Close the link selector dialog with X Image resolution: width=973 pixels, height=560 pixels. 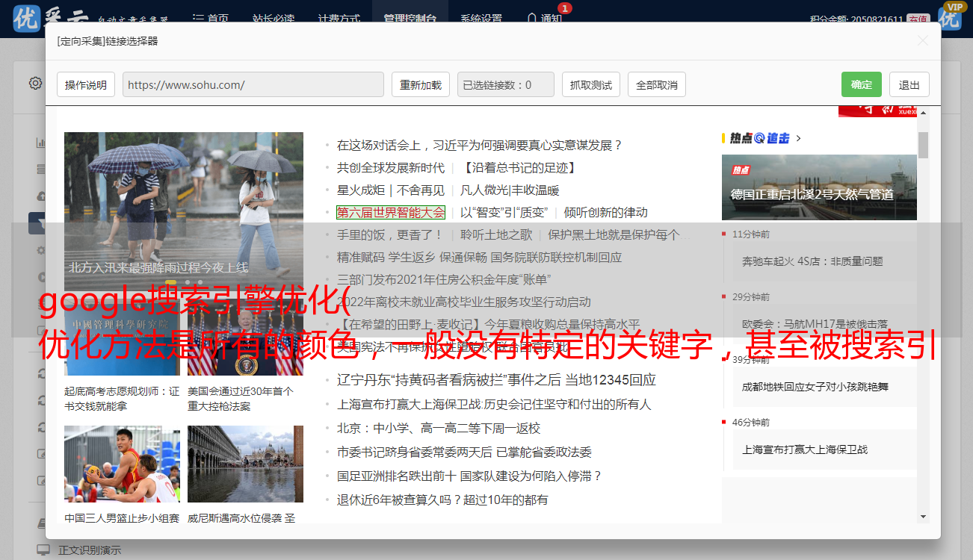[922, 41]
